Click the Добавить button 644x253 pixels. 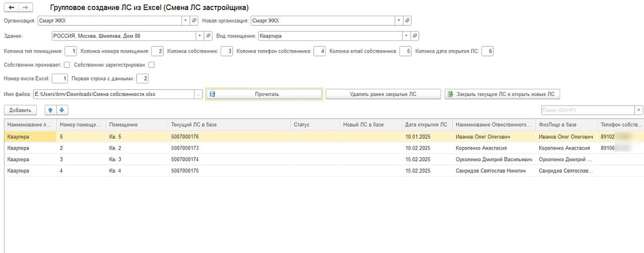20,110
